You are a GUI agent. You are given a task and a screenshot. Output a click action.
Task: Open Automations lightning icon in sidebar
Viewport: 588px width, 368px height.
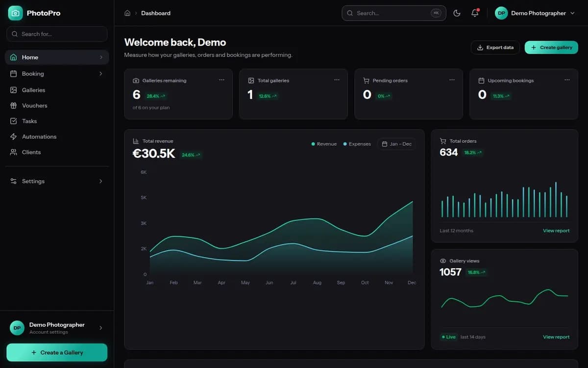pos(13,136)
